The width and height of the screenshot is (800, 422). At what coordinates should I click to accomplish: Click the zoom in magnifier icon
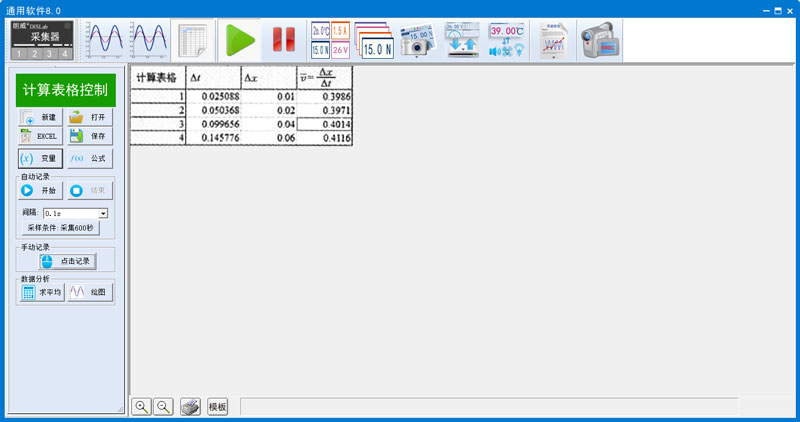pos(142,406)
